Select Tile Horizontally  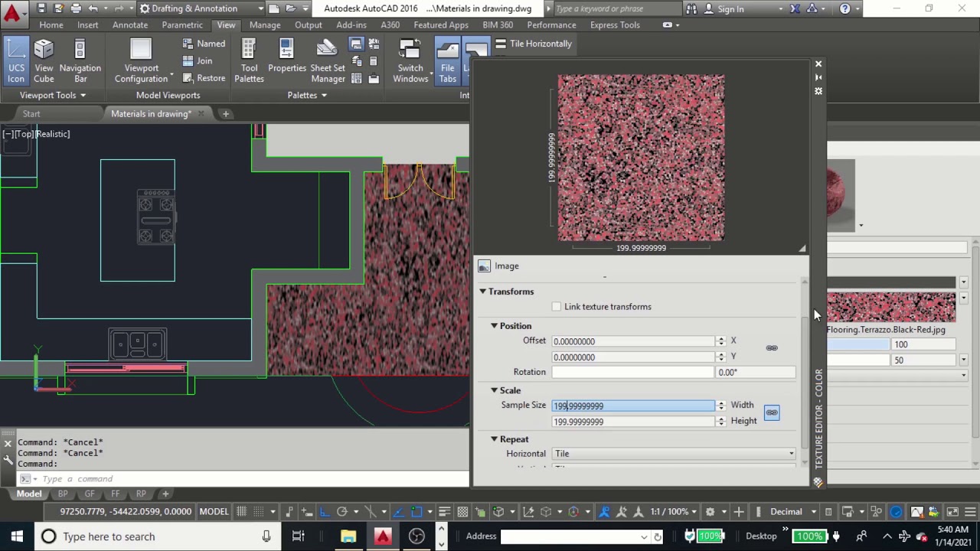point(534,44)
